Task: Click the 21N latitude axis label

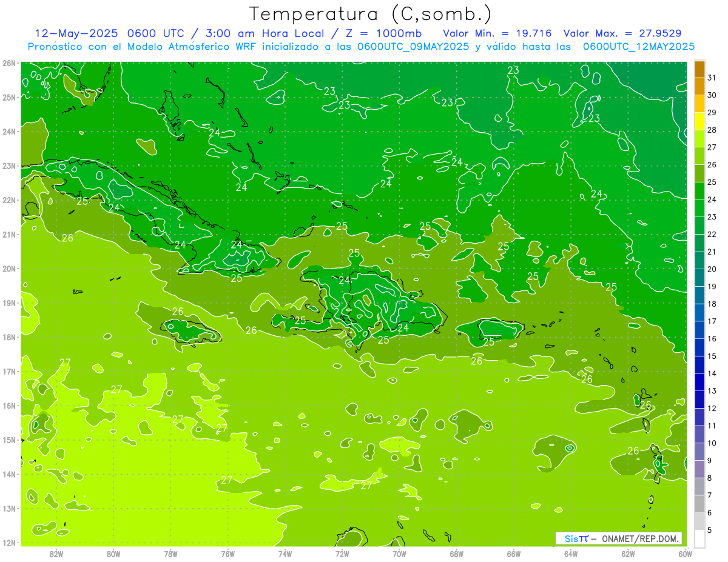Action: point(8,234)
